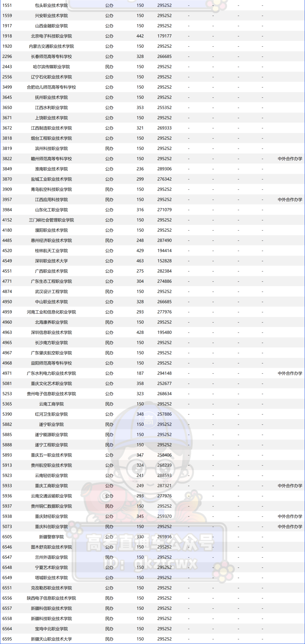305x644 pixels.
Task: Select 民办 in 哈尔滨传媒职业学院 row
Action: click(x=109, y=67)
